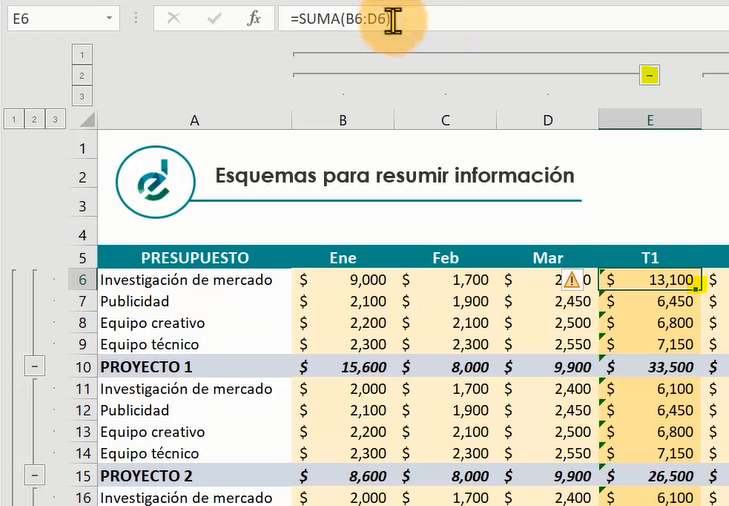Select row 6 header
Image resolution: width=729 pixels, height=506 pixels.
(83, 280)
